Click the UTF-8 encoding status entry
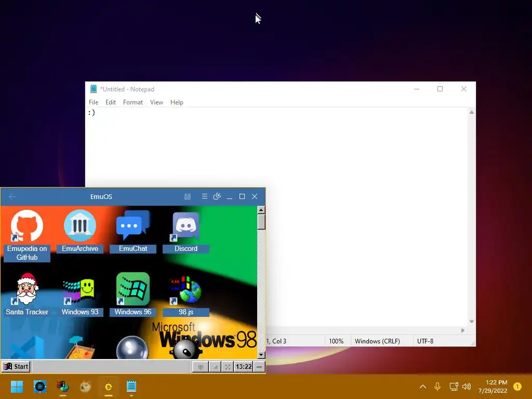The height and width of the screenshot is (399, 532). 425,341
